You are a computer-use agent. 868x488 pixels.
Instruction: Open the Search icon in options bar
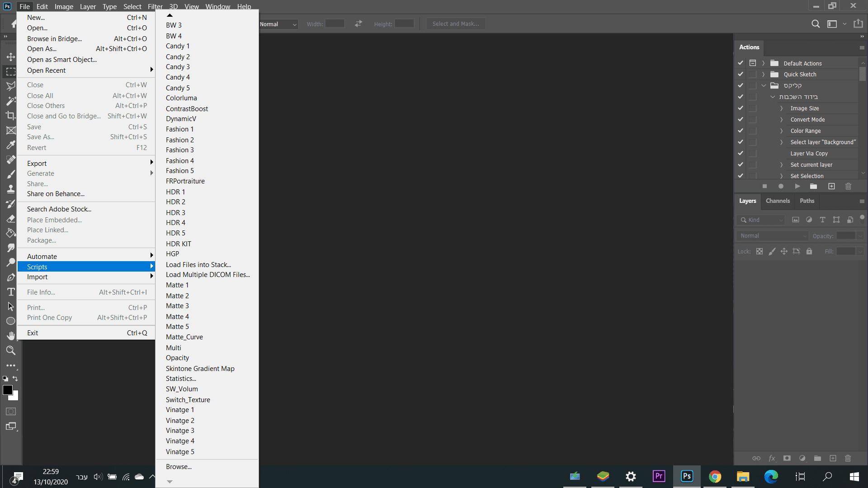pos(816,24)
